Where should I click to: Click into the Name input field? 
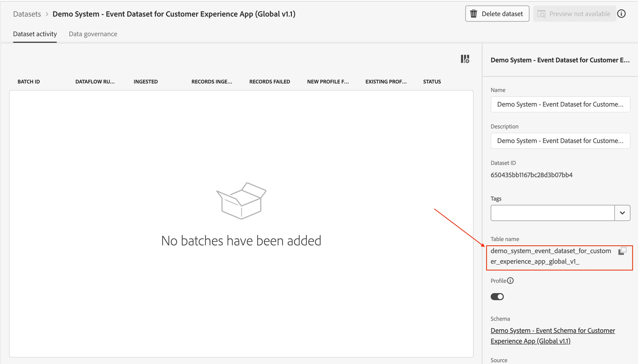(x=560, y=104)
